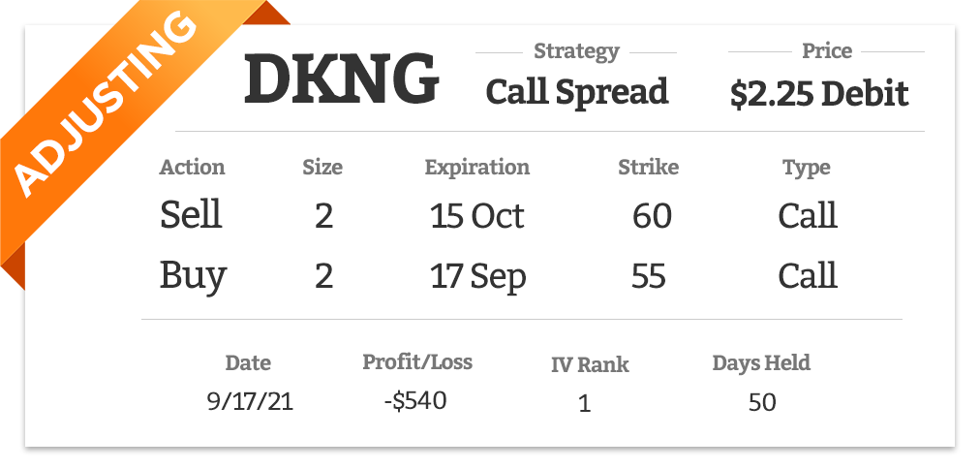Screen dimensions: 980x469
Task: Select the Action column header
Action: [x=192, y=168]
